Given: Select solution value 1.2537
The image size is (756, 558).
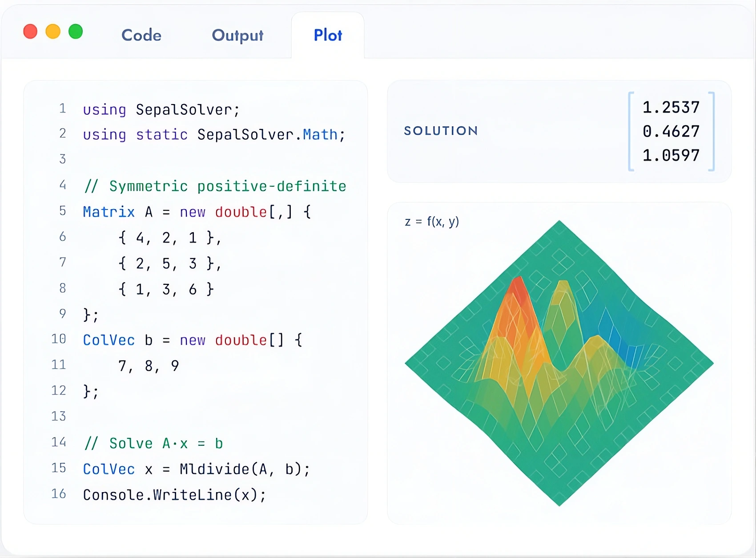Looking at the screenshot, I should (671, 107).
